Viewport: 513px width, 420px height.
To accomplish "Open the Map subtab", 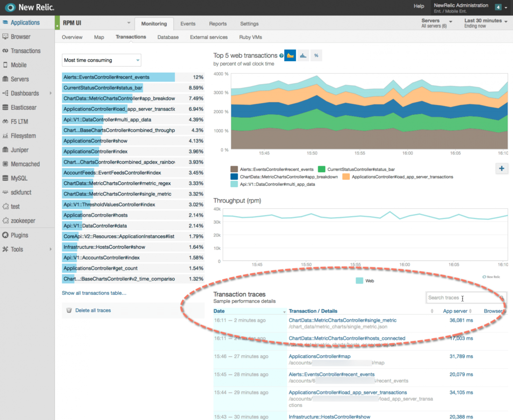I will 99,37.
